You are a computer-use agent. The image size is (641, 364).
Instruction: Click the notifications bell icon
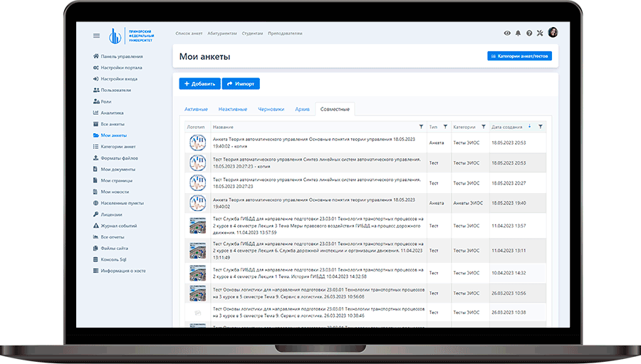(518, 33)
